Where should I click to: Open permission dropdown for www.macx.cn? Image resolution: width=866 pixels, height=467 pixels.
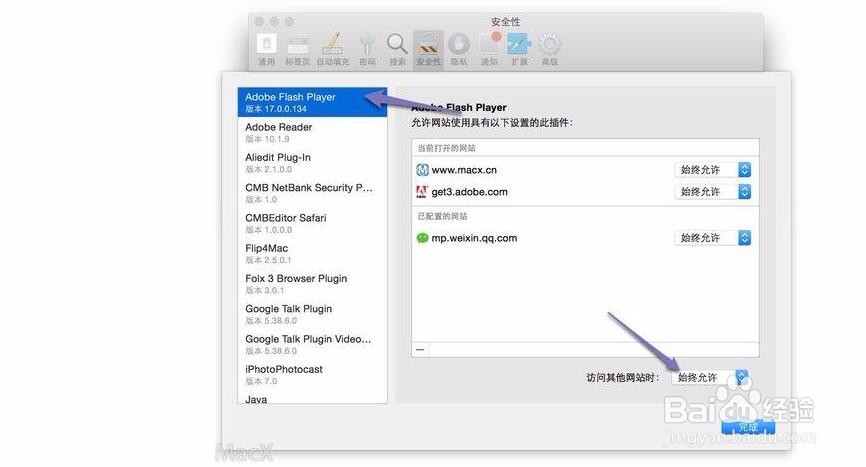tap(712, 170)
